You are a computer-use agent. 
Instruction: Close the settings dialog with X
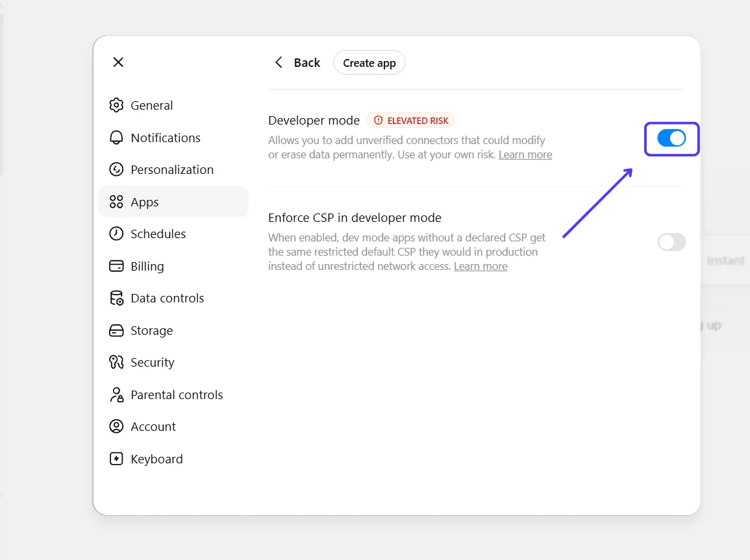click(118, 62)
